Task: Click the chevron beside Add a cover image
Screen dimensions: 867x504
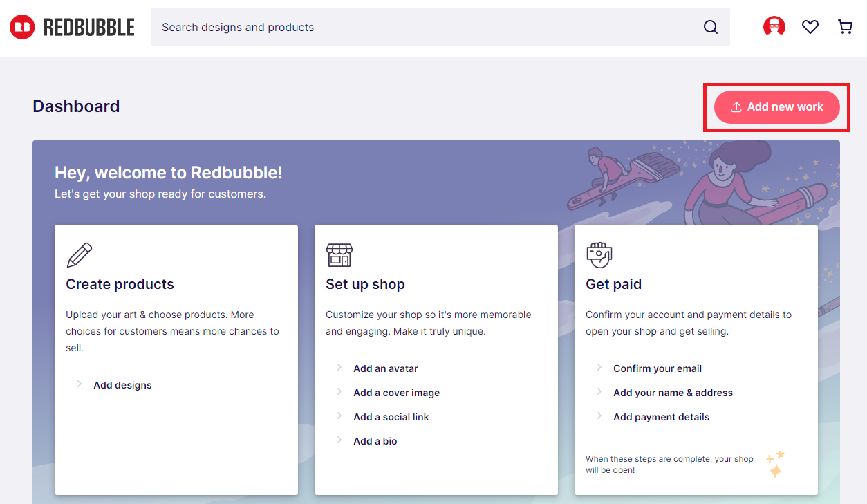Action: pos(339,391)
